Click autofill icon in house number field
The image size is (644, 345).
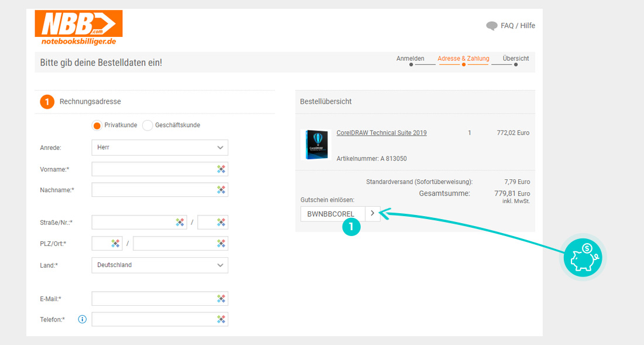tap(221, 222)
